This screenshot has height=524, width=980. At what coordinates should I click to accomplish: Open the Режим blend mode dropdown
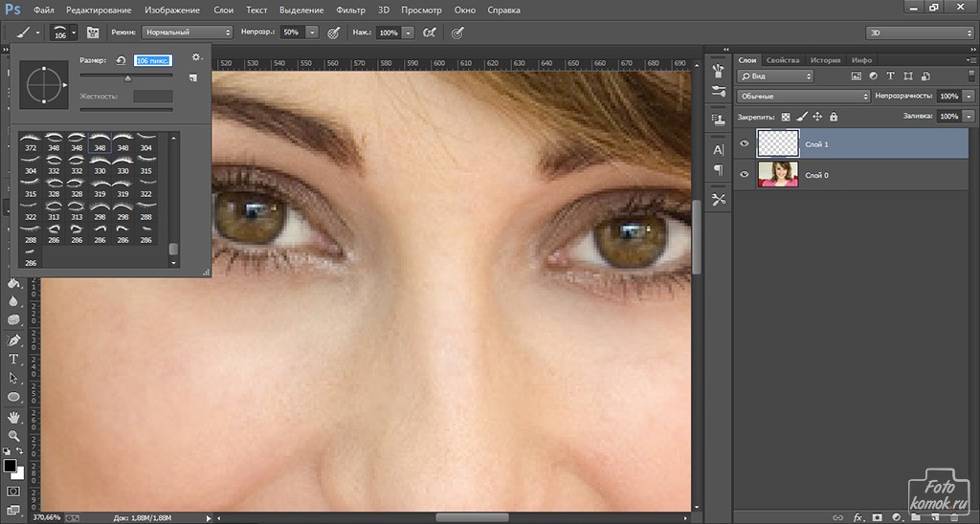[187, 32]
